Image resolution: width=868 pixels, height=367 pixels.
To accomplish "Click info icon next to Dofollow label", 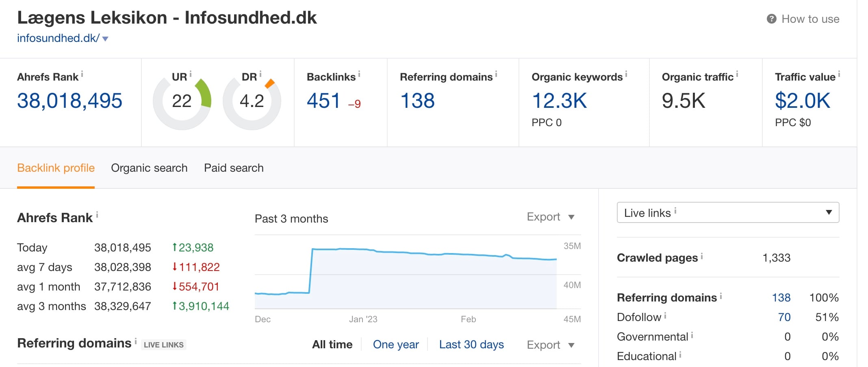I will (665, 315).
